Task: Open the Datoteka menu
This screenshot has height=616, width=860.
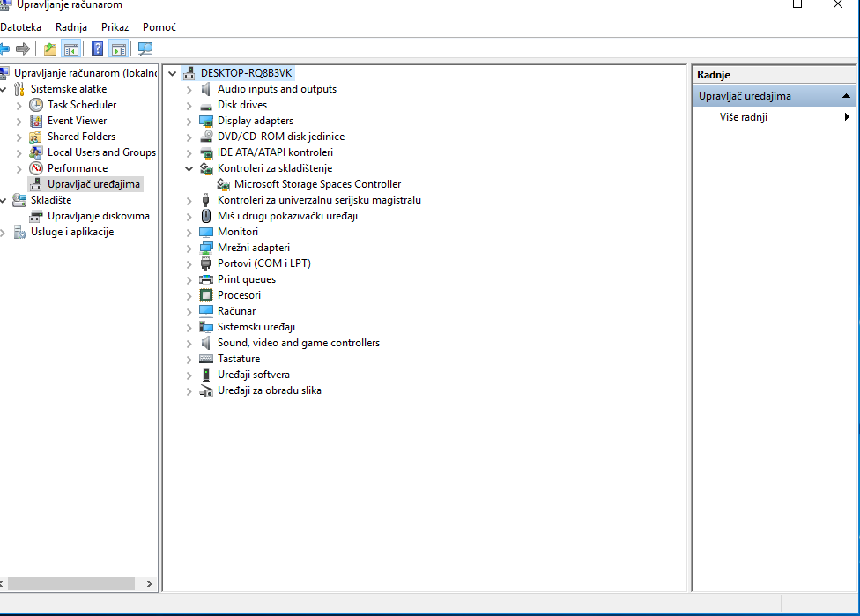Action: coord(21,27)
